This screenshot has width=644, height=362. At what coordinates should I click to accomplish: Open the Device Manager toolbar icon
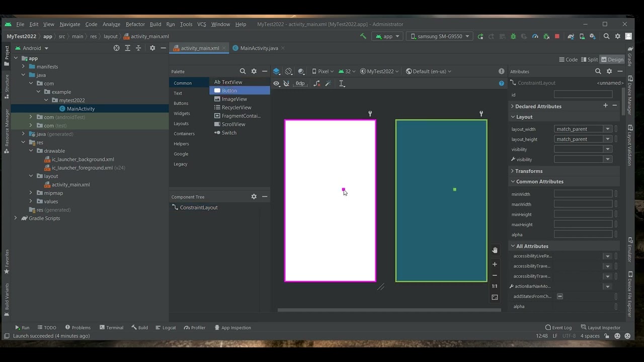pyautogui.click(x=582, y=36)
